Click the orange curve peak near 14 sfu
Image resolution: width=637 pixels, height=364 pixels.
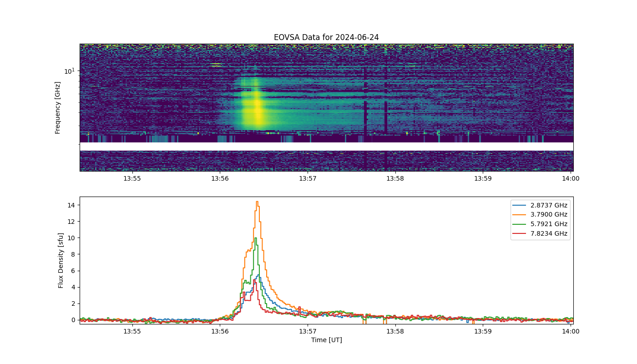(x=257, y=202)
